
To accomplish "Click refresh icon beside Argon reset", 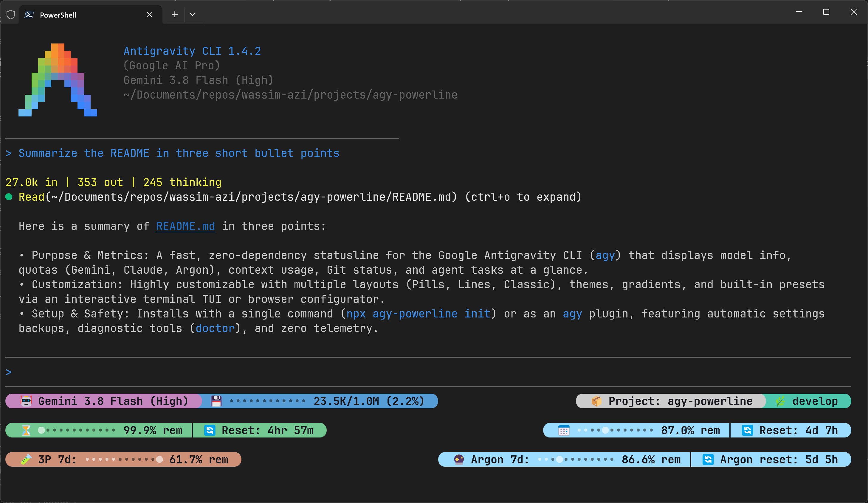I will click(x=708, y=459).
